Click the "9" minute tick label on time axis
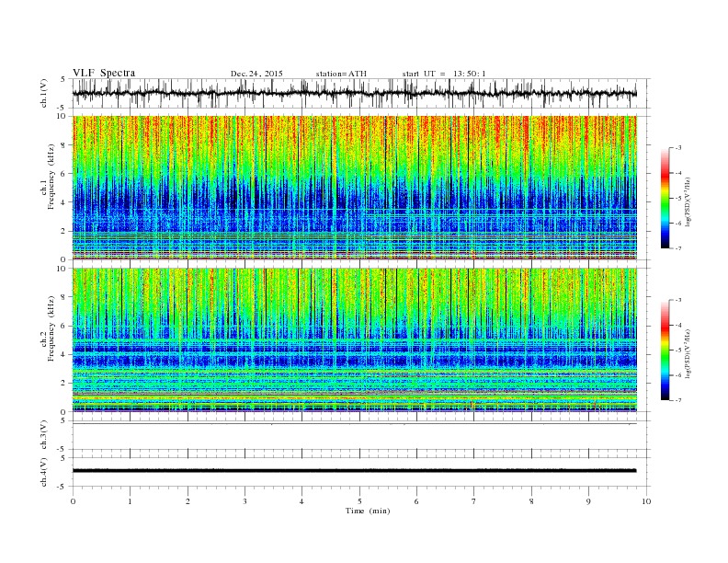Image resolution: width=728 pixels, height=563 pixels. point(588,501)
